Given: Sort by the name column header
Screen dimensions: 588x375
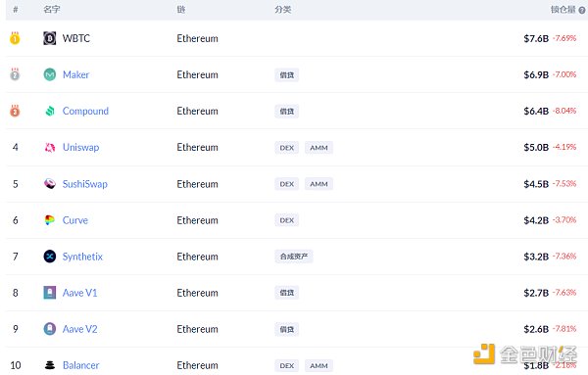Looking at the screenshot, I should 52,10.
